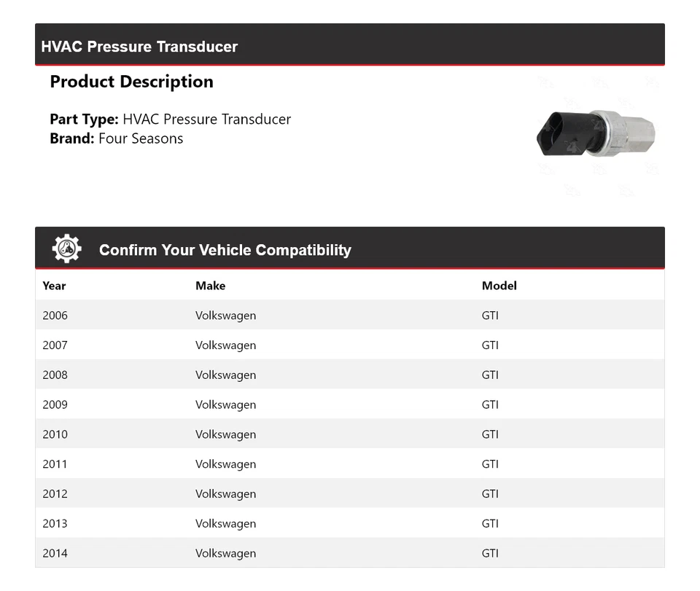Click the Part Type label text
The image size is (700, 591).
tap(84, 120)
